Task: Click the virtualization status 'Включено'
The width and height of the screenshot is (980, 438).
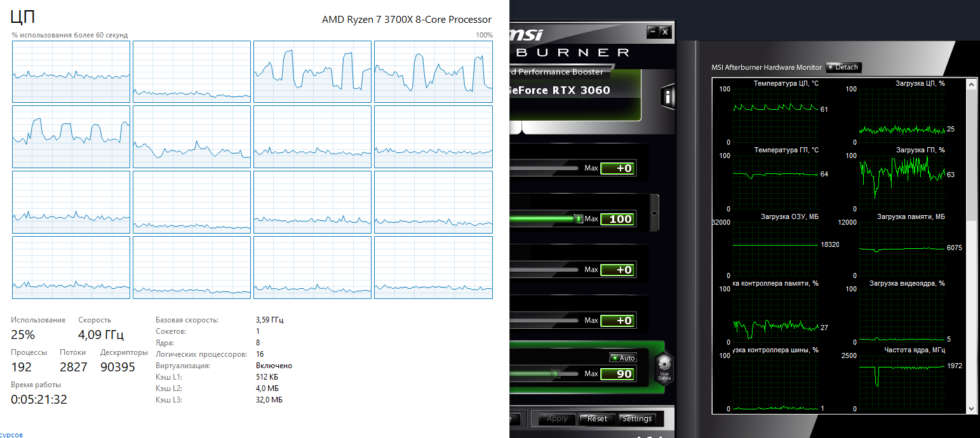Action: (274, 366)
